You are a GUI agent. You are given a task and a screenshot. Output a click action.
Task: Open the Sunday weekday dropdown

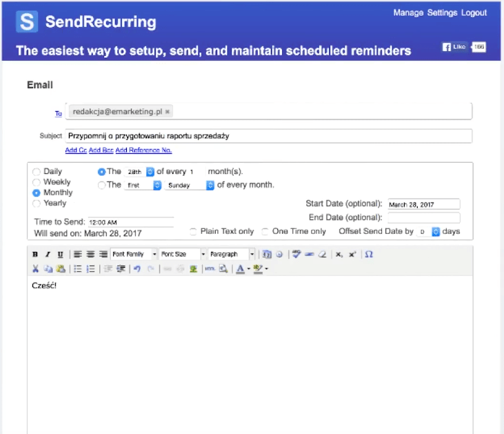190,185
